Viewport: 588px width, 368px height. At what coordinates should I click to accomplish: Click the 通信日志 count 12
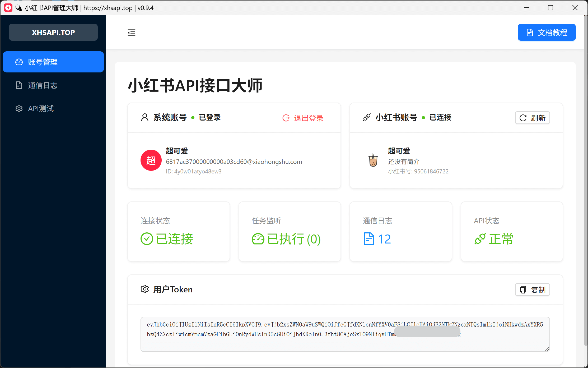384,239
